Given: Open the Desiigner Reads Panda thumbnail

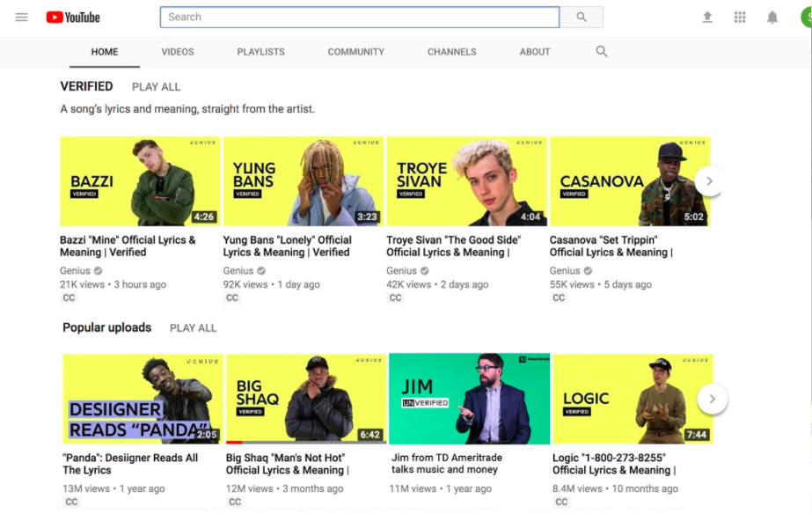Looking at the screenshot, I should click(143, 399).
